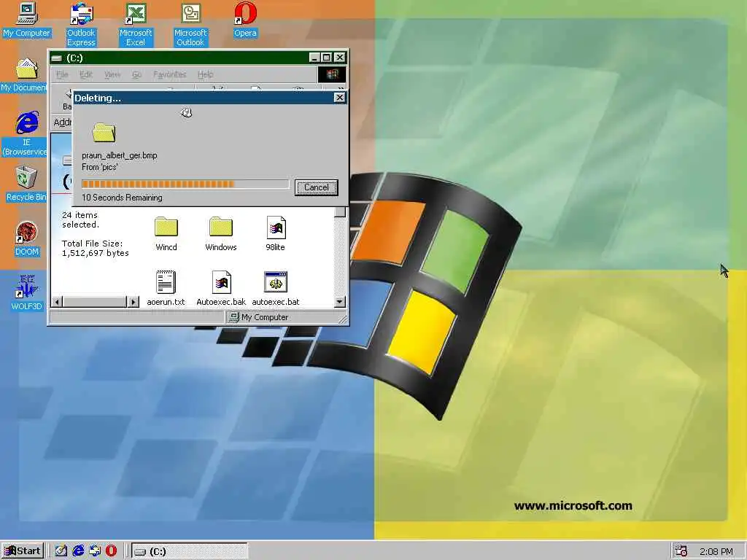Launch Opera from quick launch bar

tap(111, 551)
